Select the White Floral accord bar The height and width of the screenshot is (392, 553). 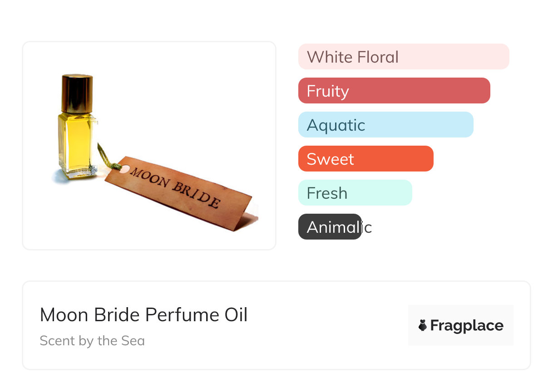[403, 57]
